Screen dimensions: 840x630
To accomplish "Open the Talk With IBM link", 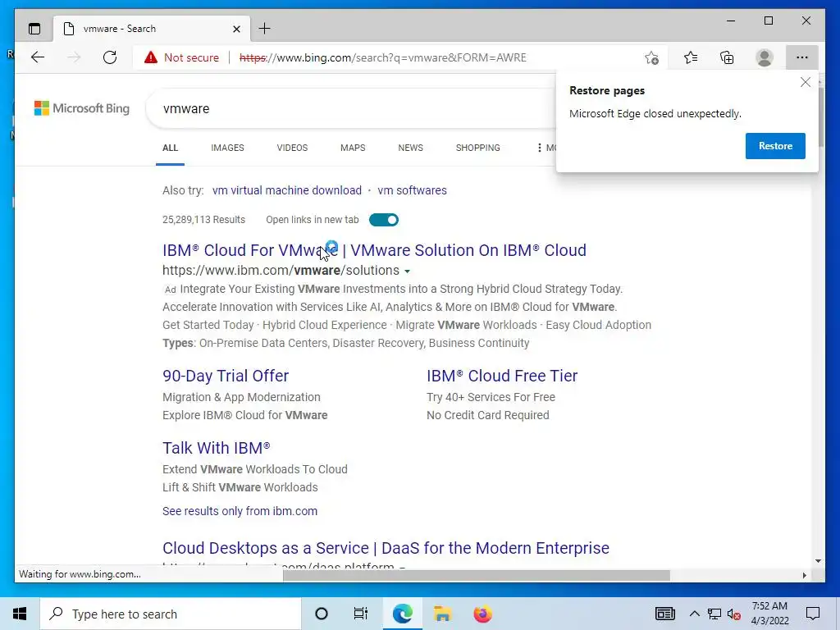I will click(217, 448).
